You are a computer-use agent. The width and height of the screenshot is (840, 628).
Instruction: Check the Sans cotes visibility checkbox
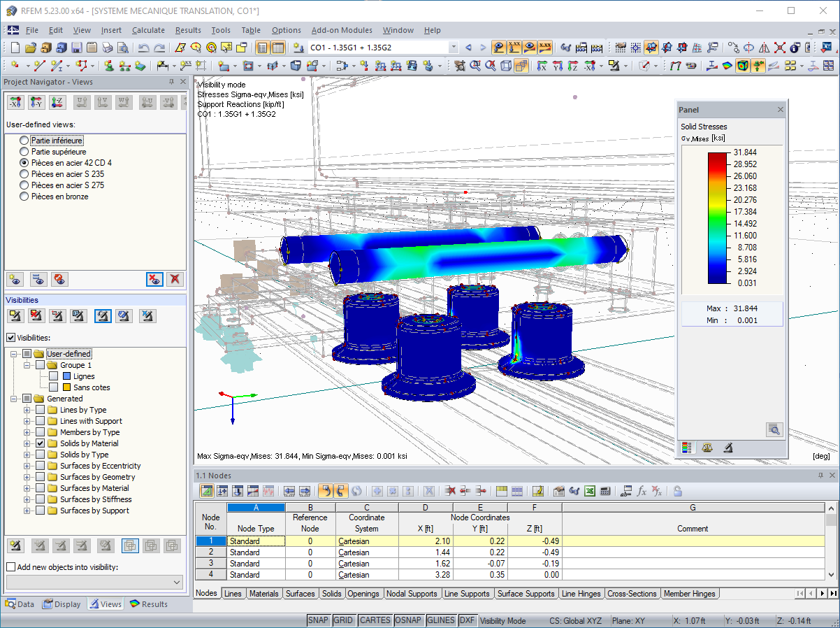click(x=53, y=387)
